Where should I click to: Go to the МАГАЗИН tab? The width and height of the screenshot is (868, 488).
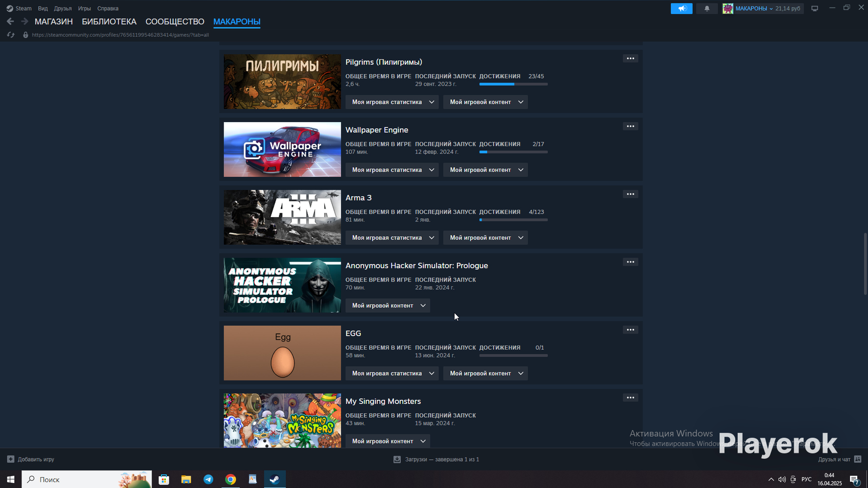coord(54,21)
